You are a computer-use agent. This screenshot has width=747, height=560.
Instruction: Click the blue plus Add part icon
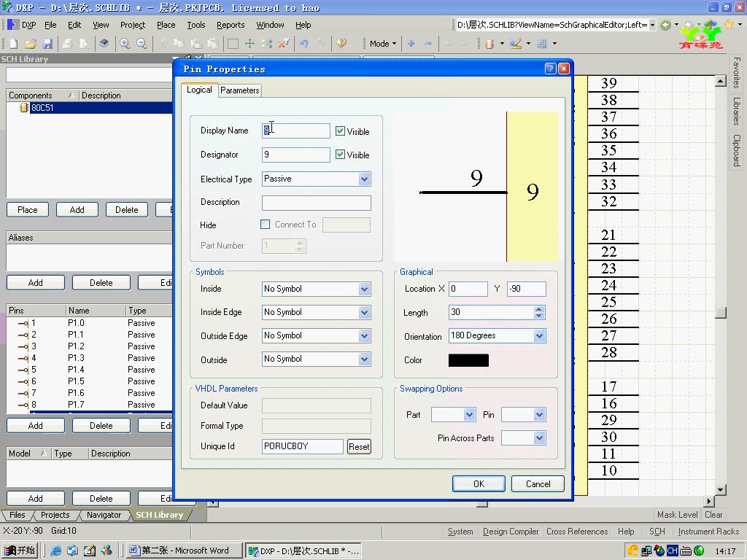pyautogui.click(x=411, y=44)
